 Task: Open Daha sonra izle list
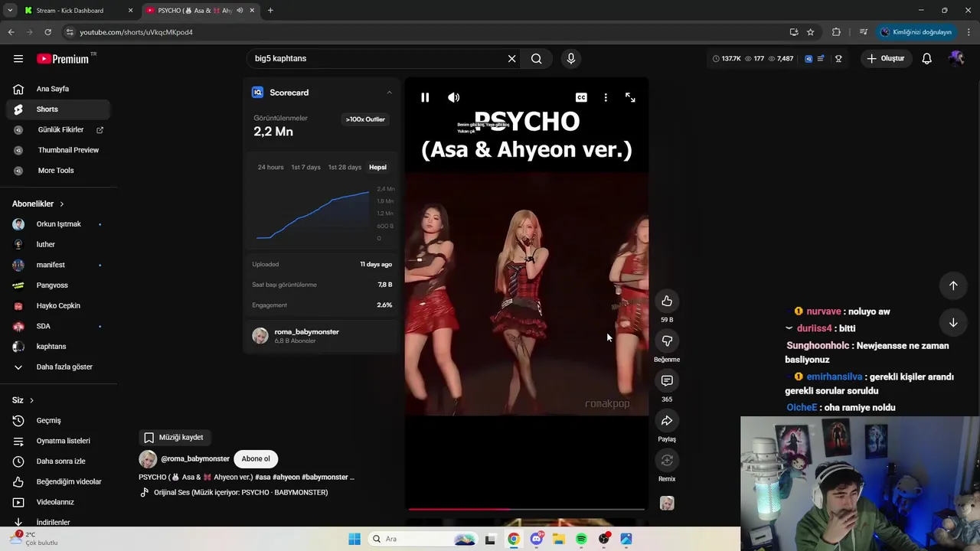point(58,461)
